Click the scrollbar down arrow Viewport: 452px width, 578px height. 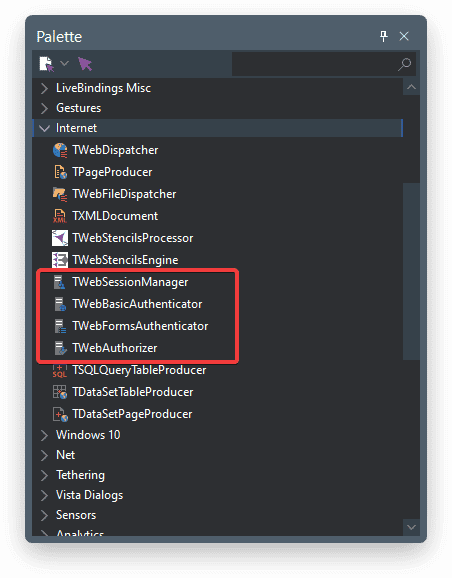click(x=411, y=527)
